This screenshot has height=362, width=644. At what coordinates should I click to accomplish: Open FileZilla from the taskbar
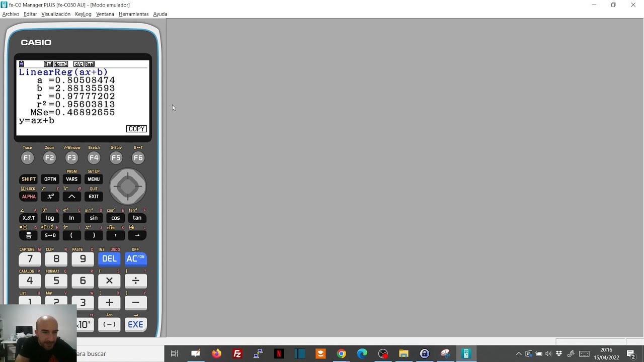point(237,354)
